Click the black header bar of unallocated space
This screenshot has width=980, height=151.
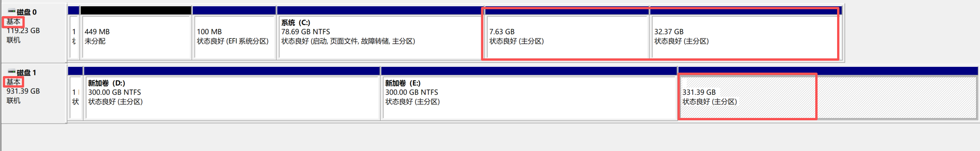(136, 10)
